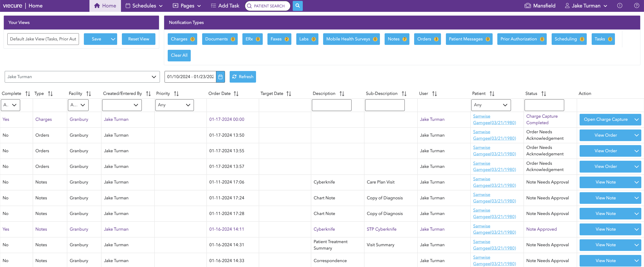Open the Home tab
The height and width of the screenshot is (267, 644).
click(105, 6)
